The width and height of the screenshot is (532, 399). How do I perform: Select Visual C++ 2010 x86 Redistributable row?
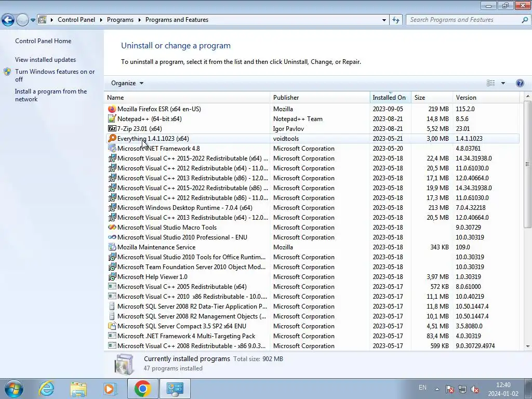click(x=312, y=296)
